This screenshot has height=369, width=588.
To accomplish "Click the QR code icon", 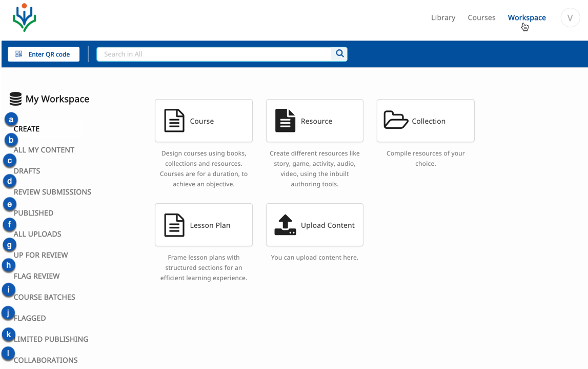I will 19,54.
